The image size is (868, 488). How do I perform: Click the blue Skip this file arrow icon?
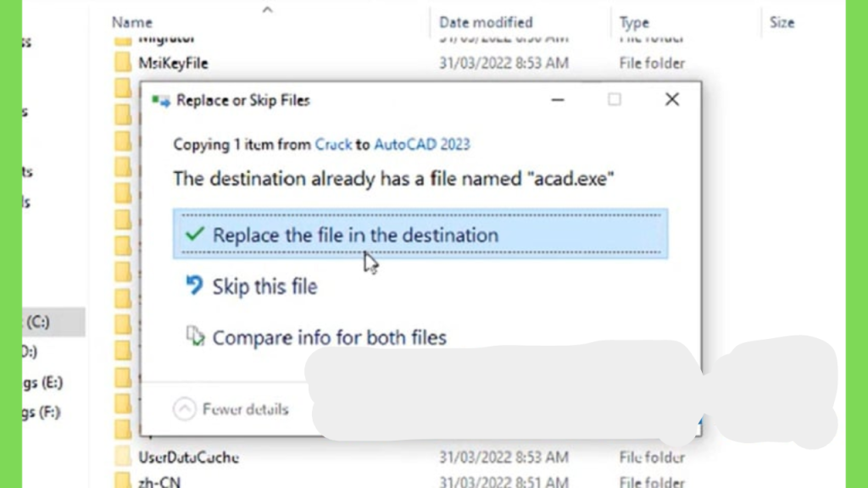pyautogui.click(x=194, y=286)
